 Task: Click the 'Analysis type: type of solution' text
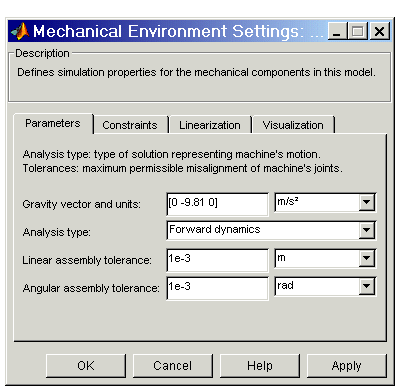(x=172, y=154)
